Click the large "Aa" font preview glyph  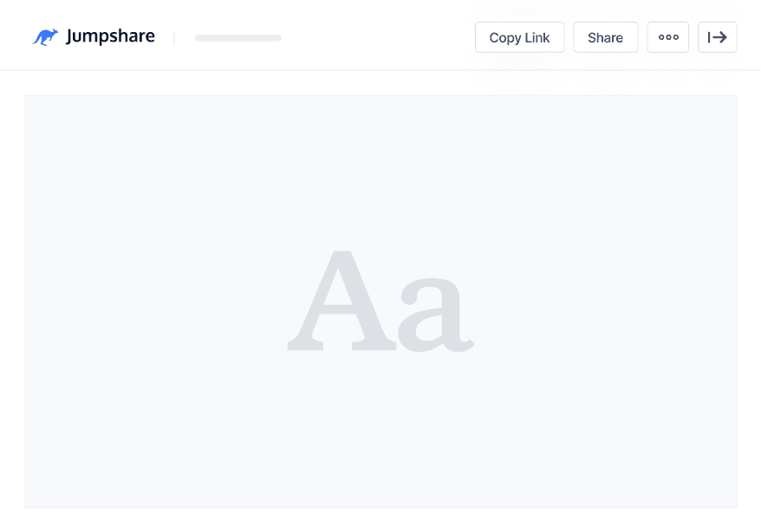pyautogui.click(x=380, y=301)
